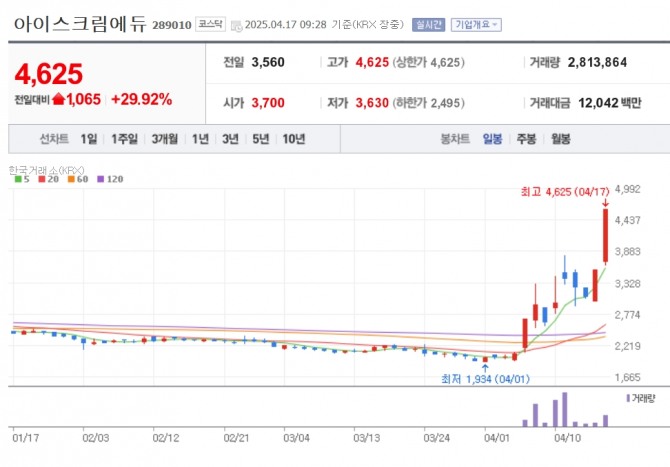Viewport: 670px width, 467px height.
Task: Click the stock name 아이스크림에듀
Action: (x=80, y=24)
